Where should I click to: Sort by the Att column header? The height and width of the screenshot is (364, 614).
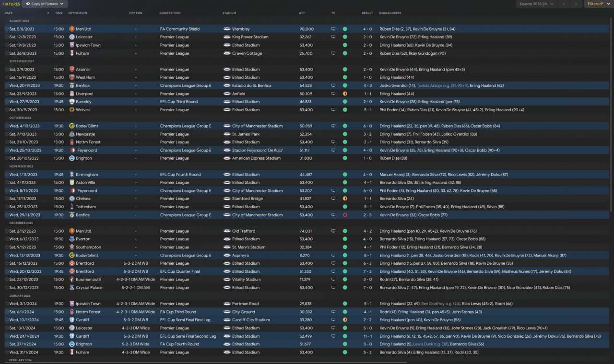click(x=302, y=13)
